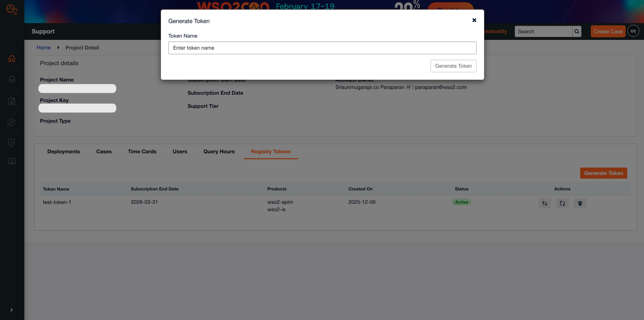
Task: Click the contact card icon in sidebar
Action: coord(11,101)
